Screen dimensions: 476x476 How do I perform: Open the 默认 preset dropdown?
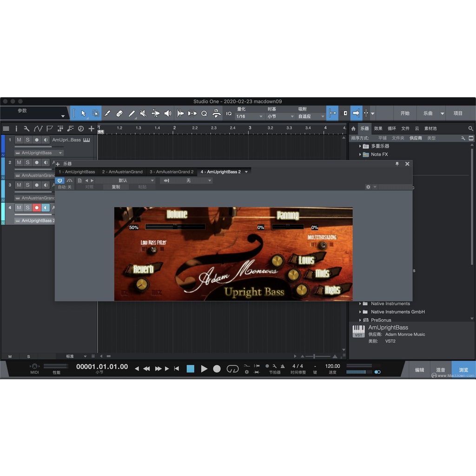[x=126, y=181]
